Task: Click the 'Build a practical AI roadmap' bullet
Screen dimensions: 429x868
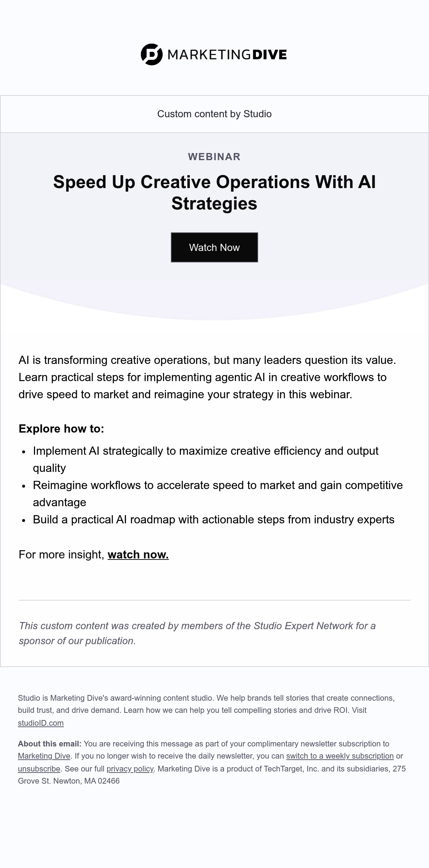Action: coord(214,519)
